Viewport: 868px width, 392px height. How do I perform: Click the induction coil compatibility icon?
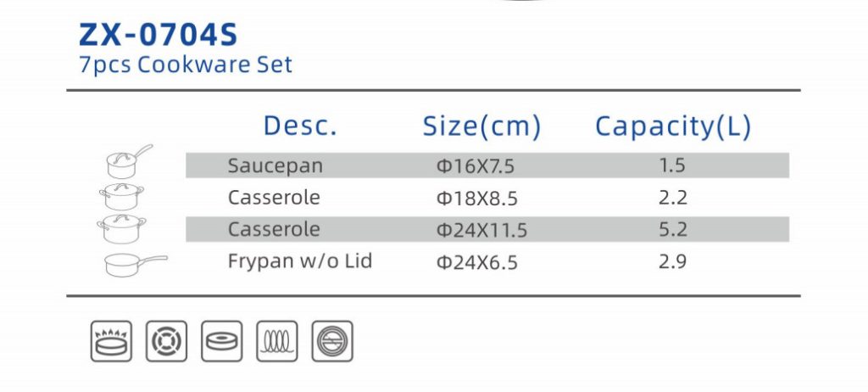tap(277, 341)
